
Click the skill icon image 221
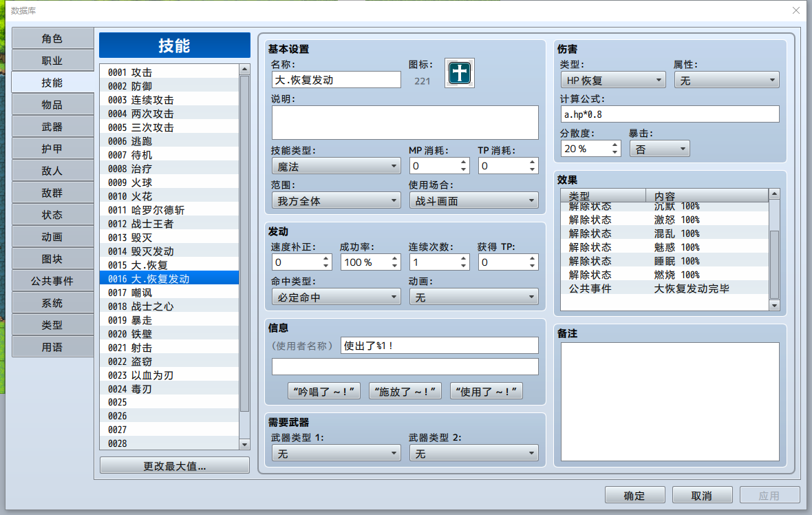pos(460,73)
